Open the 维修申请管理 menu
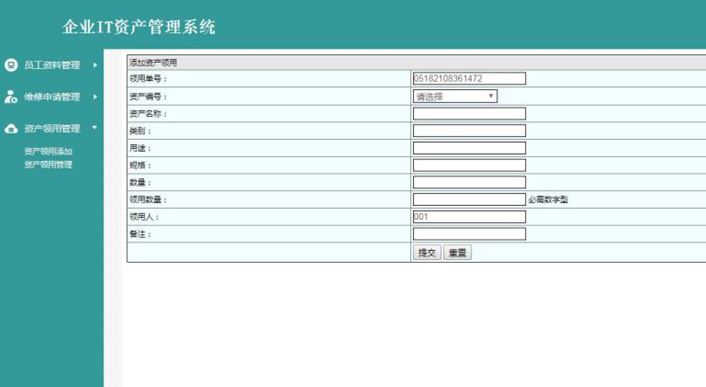The height and width of the screenshot is (387, 706). pos(52,97)
